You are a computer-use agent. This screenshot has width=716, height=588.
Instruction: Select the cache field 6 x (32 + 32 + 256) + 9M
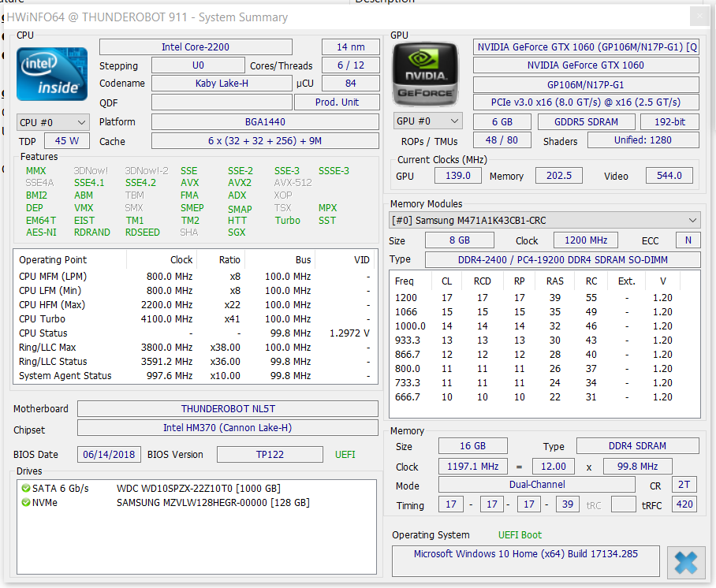tap(265, 140)
